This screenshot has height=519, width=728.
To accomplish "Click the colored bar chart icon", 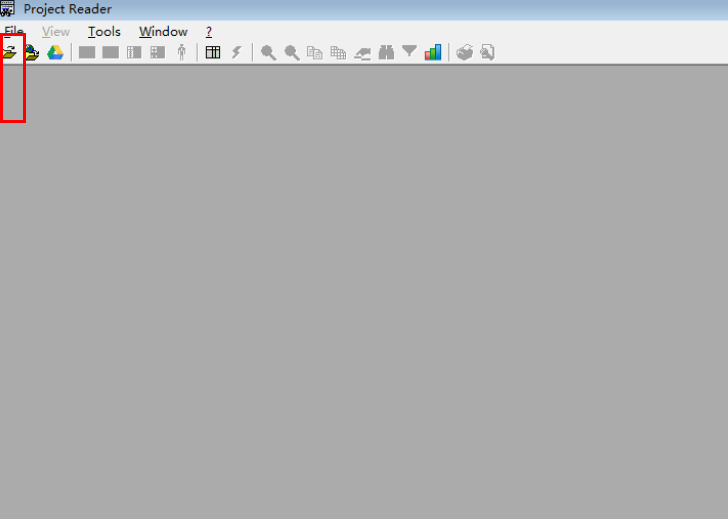I will 433,52.
